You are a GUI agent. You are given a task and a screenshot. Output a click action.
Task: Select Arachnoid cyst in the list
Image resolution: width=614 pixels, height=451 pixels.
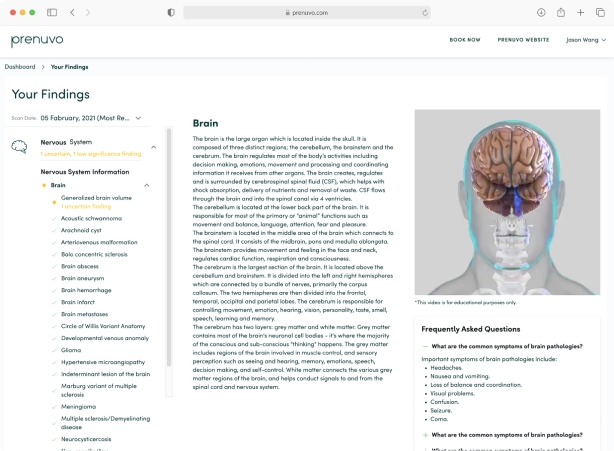point(81,230)
